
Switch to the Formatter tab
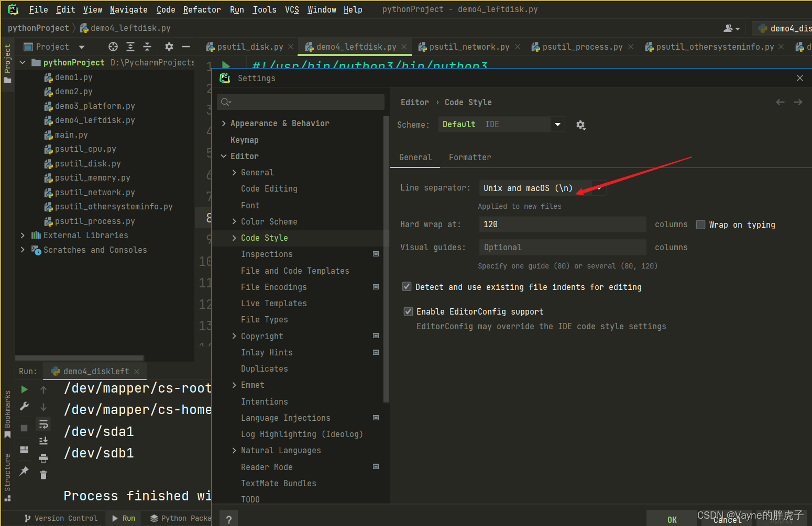click(x=469, y=157)
